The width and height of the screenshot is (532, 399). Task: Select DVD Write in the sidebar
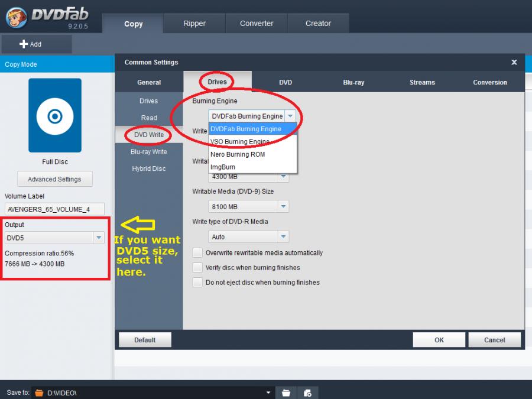[149, 135]
